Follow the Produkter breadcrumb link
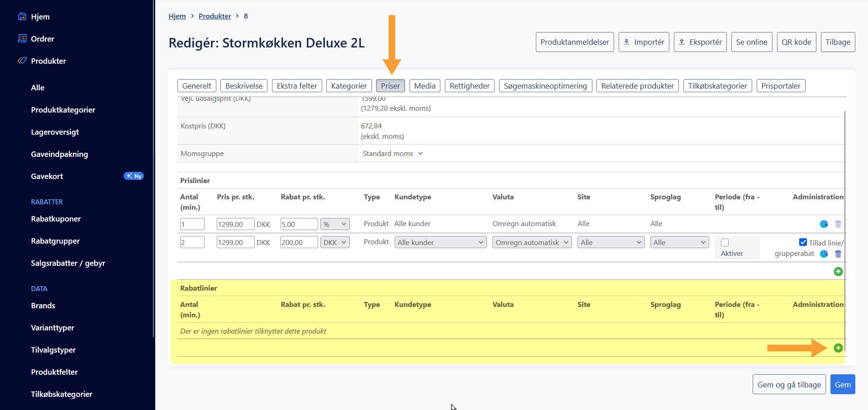The width and height of the screenshot is (868, 410). pyautogui.click(x=215, y=16)
